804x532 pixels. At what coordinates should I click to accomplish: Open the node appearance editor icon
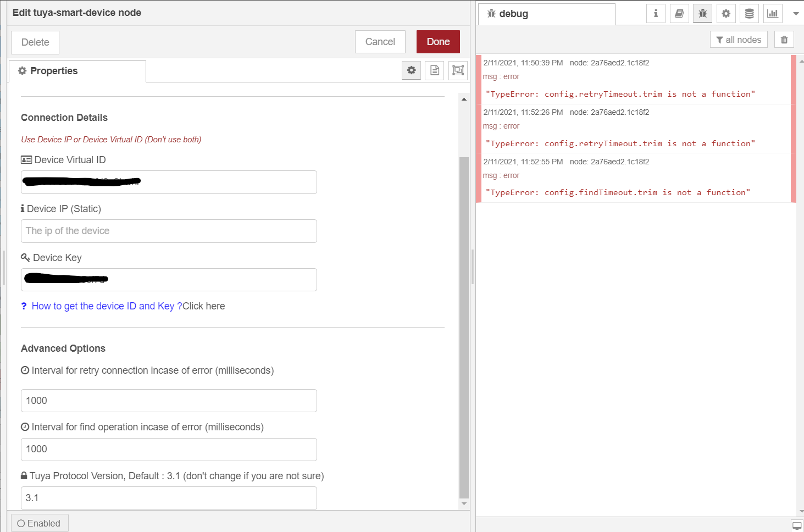(457, 70)
